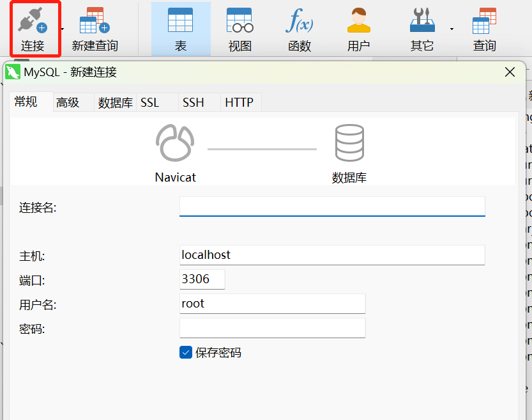Toggle the 保存密码 checkbox
This screenshot has height=420, width=532.
(186, 352)
